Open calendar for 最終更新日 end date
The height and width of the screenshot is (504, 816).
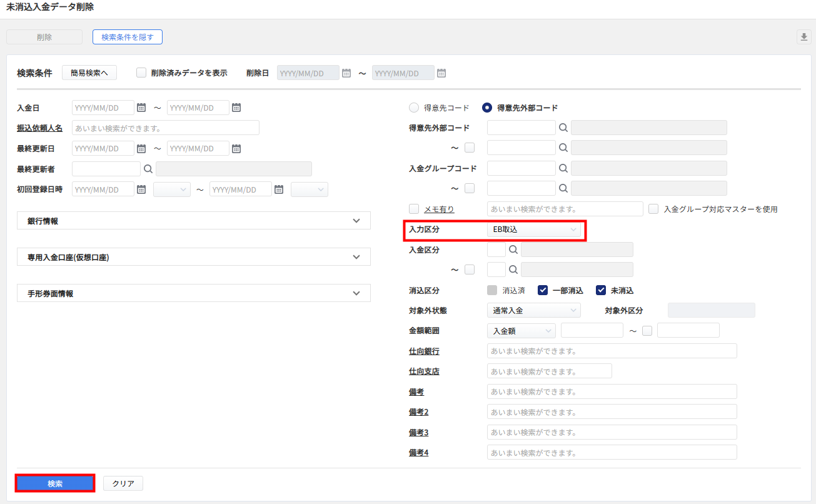236,149
